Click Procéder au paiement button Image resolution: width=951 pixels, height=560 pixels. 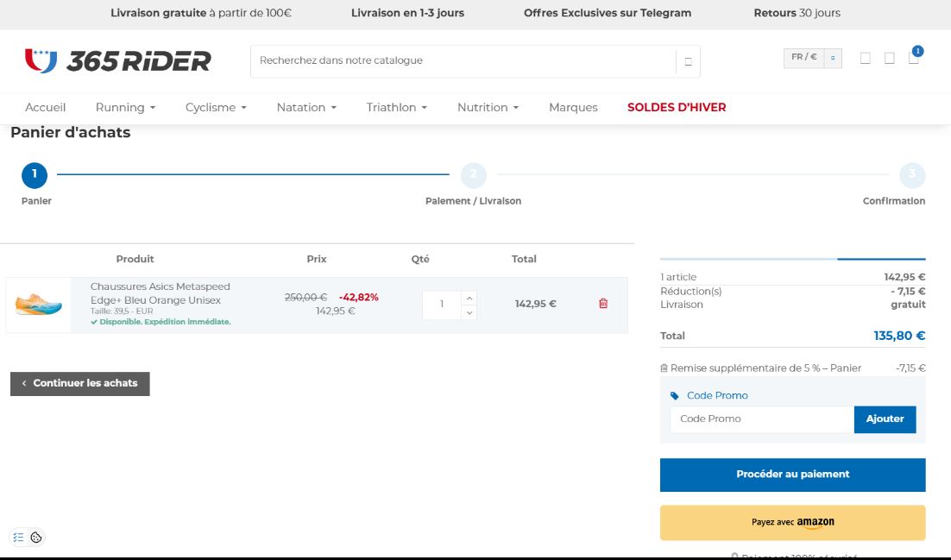click(x=792, y=475)
